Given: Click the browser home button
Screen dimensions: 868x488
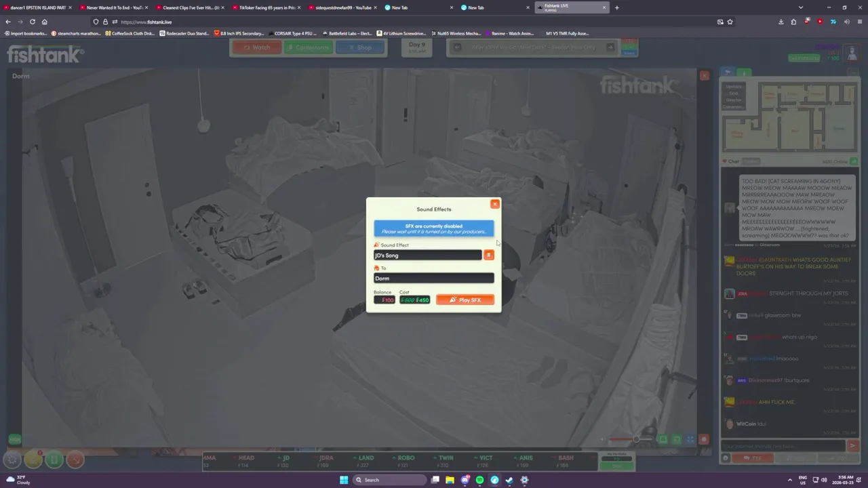Looking at the screenshot, I should (45, 22).
